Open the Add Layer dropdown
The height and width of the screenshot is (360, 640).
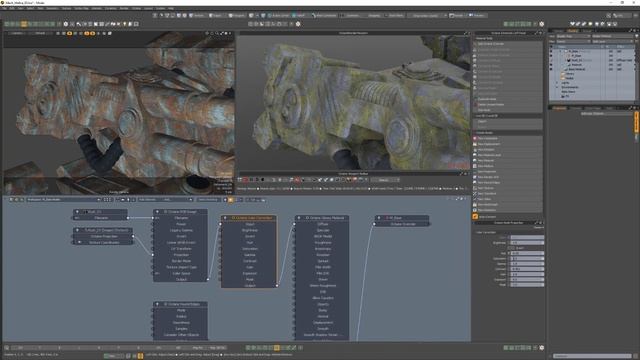[612, 41]
